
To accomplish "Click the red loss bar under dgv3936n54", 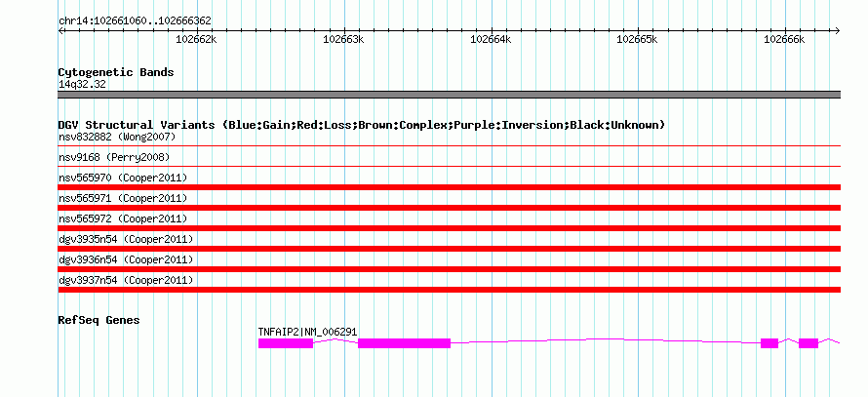I will [x=449, y=269].
